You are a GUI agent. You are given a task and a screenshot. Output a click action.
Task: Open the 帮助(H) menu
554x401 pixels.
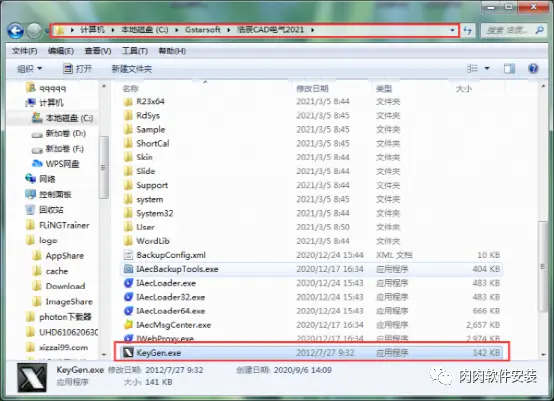172,51
